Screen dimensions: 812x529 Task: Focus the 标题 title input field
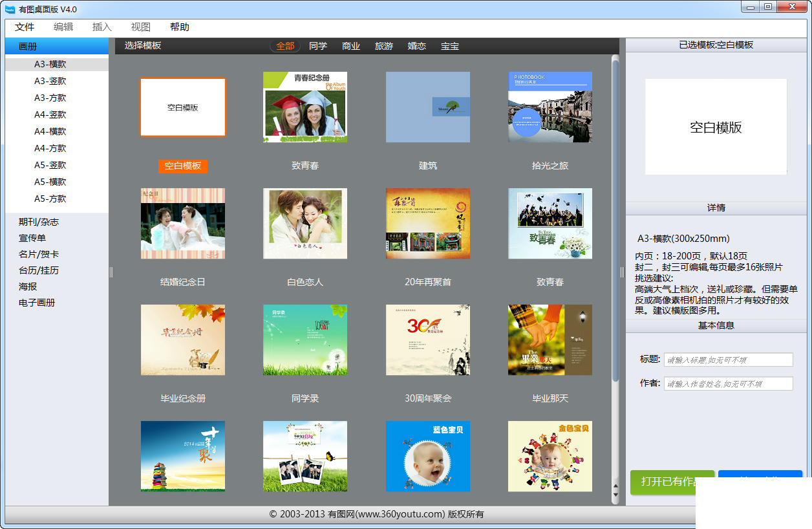click(x=729, y=360)
